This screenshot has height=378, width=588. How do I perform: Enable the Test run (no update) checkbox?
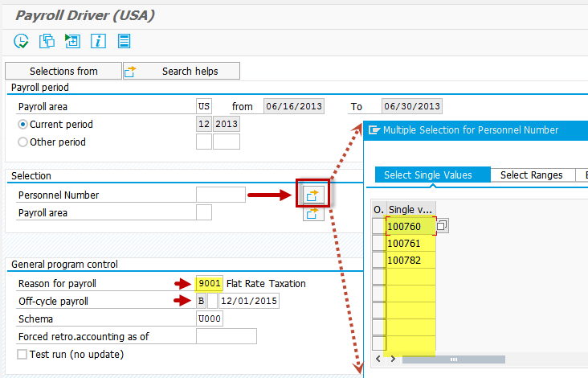coord(22,355)
